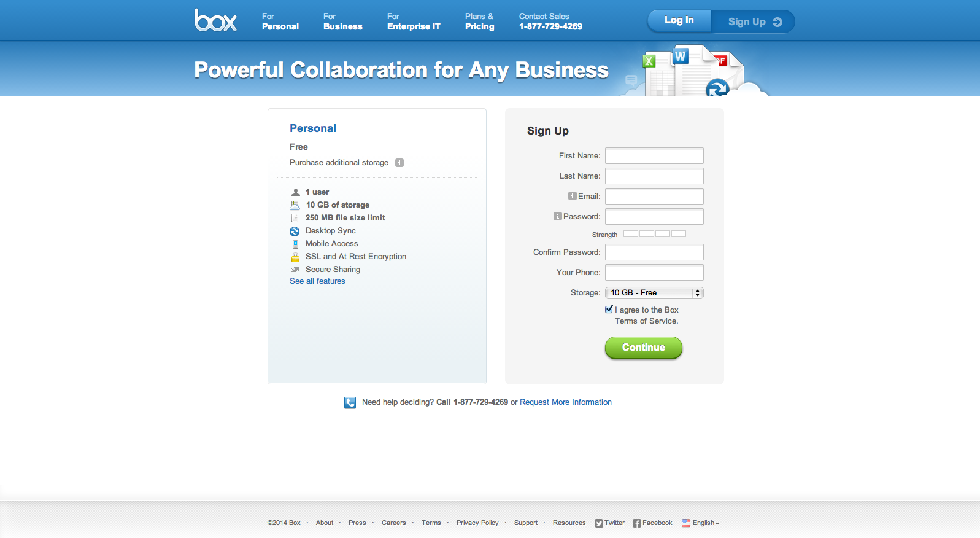Viewport: 980px width, 538px height.
Task: Click the Box Terms of Service text
Action: tap(647, 316)
